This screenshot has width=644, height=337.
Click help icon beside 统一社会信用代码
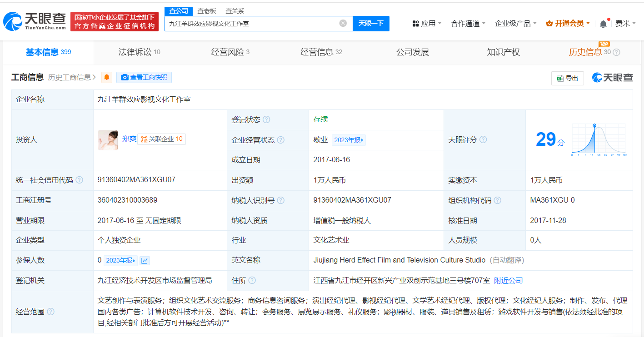80,180
